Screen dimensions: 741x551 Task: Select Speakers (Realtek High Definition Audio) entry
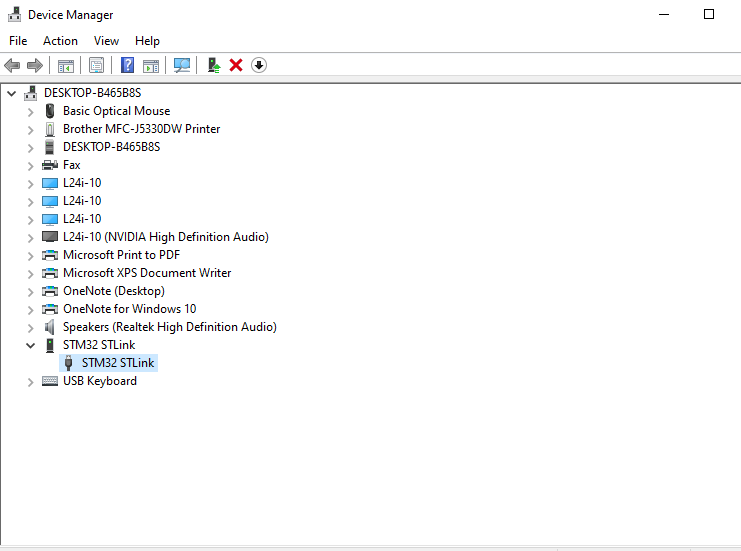170,327
